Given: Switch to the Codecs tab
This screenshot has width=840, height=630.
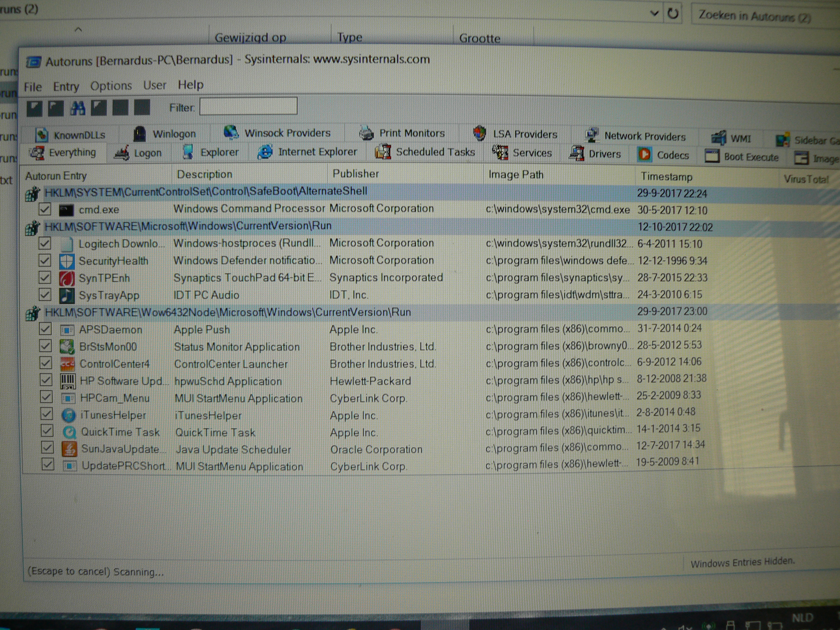Looking at the screenshot, I should coord(664,155).
